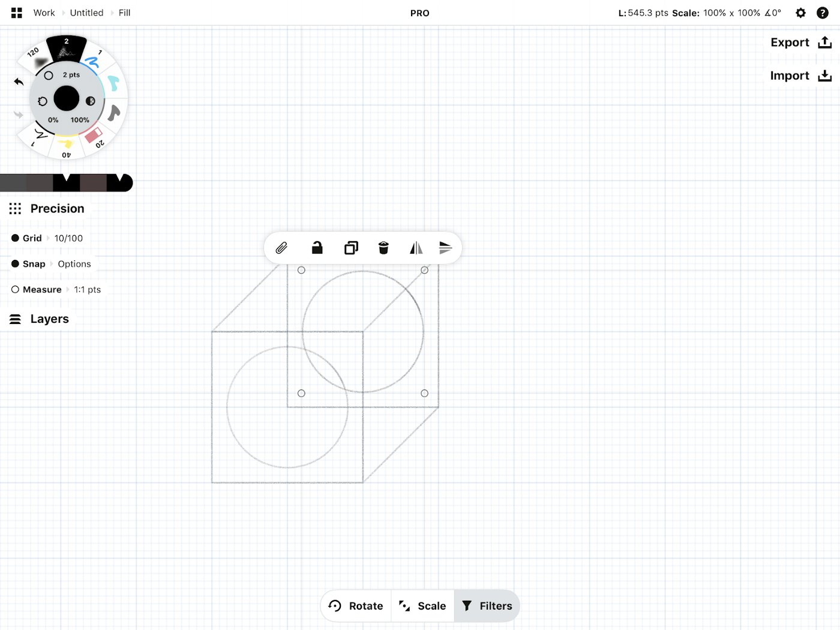The width and height of the screenshot is (840, 630).
Task: Open the 1:1 pts measure scale
Action: pos(87,290)
